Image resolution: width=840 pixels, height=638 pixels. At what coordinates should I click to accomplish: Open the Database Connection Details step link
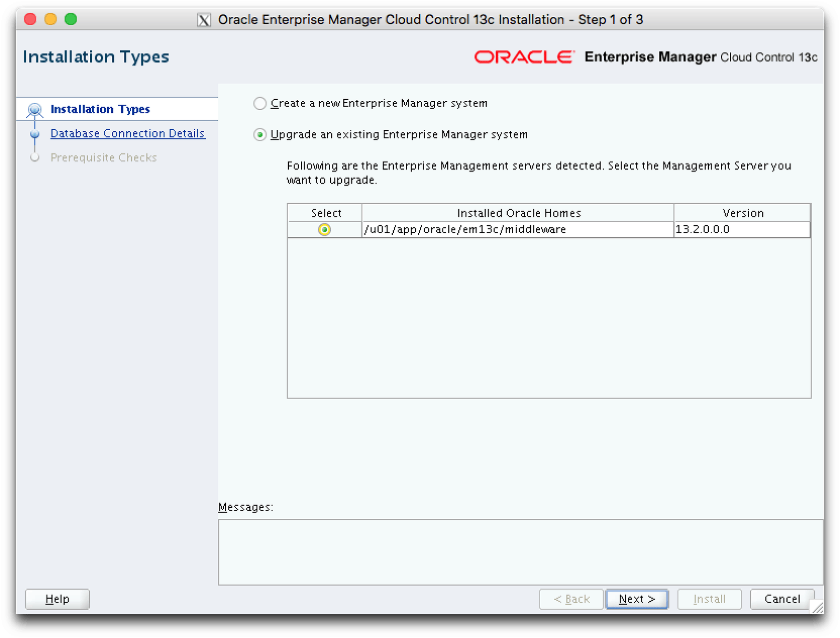coord(128,133)
